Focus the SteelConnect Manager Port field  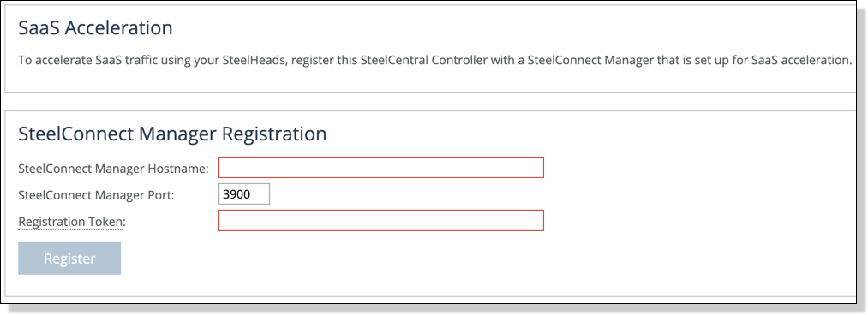coord(244,194)
